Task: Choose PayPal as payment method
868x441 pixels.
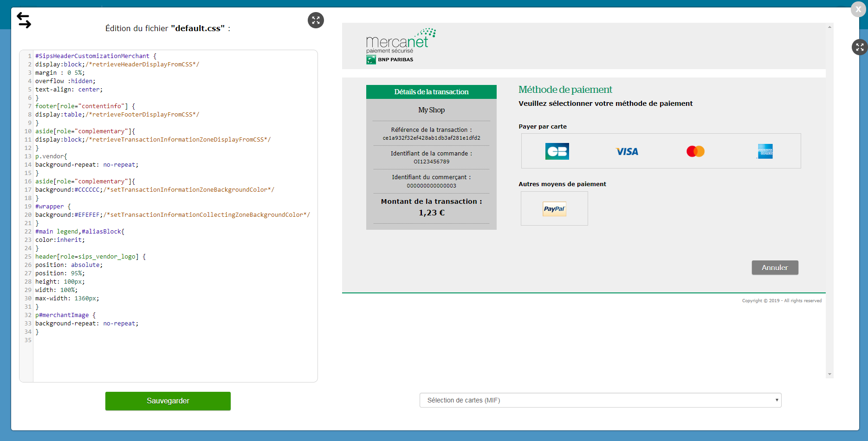Action: tap(554, 209)
